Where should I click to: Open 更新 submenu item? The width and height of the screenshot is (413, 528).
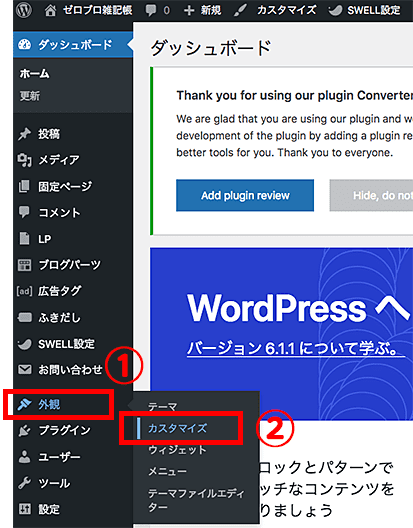click(x=30, y=96)
